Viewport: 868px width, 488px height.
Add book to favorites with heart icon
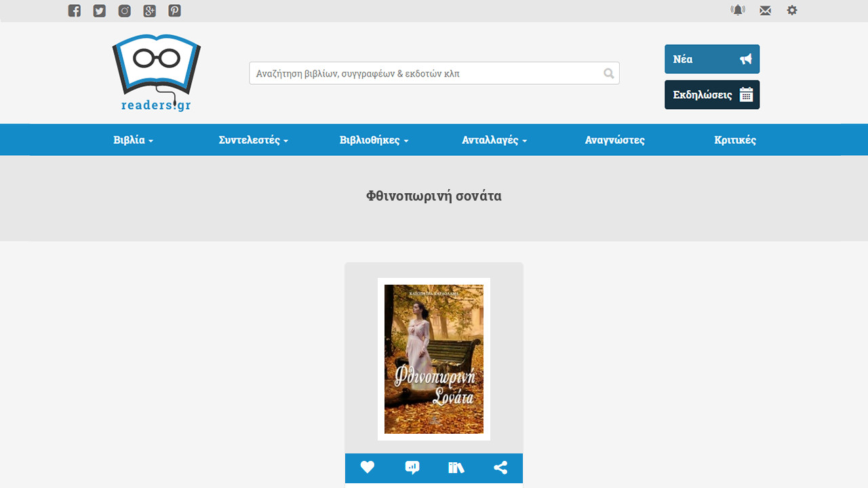(368, 468)
